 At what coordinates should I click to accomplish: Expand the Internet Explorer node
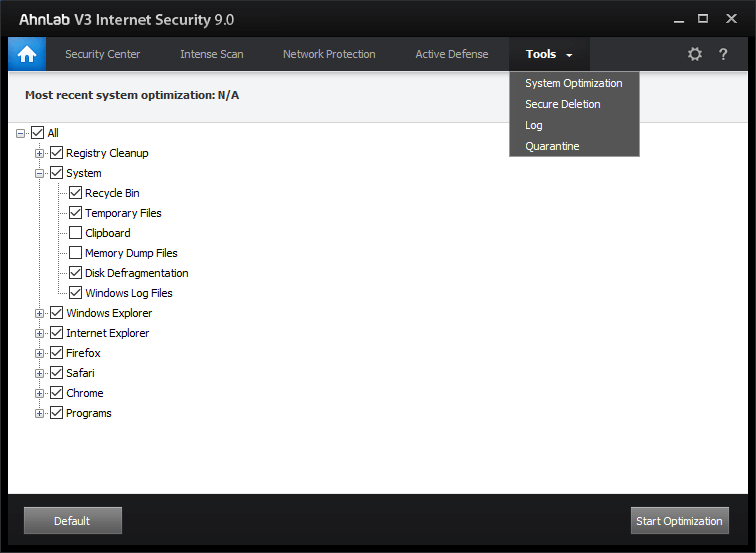coord(40,333)
